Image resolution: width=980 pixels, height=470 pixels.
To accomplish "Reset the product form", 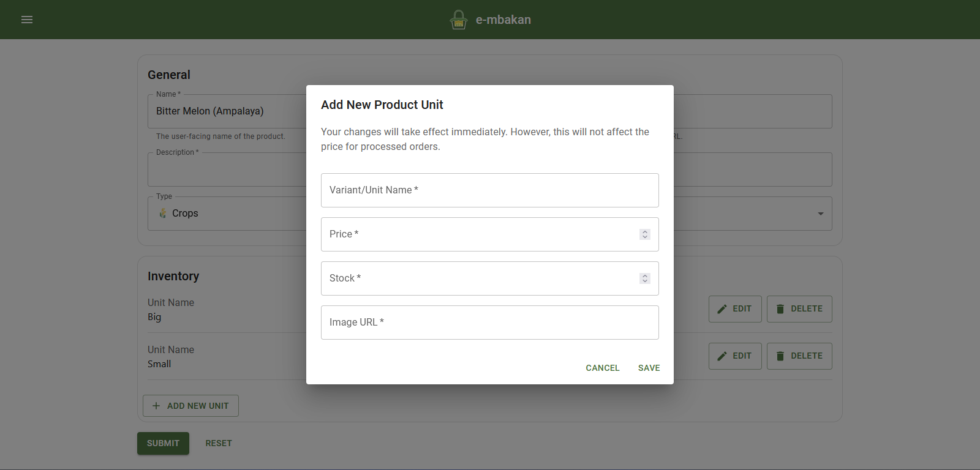I will tap(219, 442).
